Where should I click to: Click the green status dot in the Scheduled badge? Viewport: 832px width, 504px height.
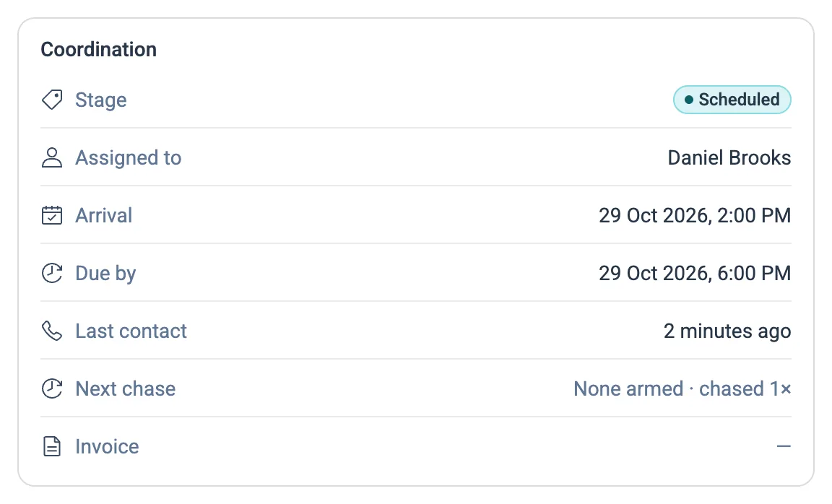point(689,100)
